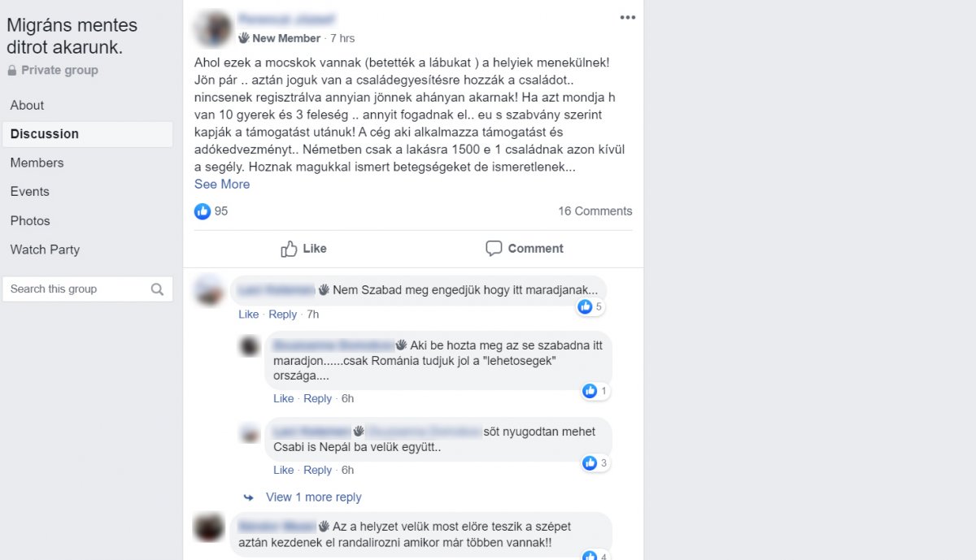Click the magnifier icon in group search
This screenshot has height=560, width=976.
click(x=157, y=289)
